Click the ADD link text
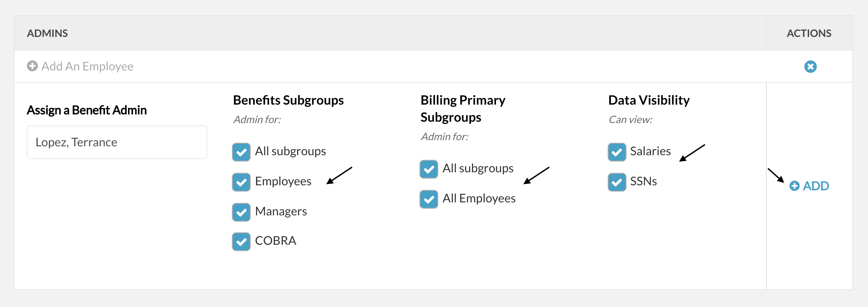The image size is (868, 307). tap(816, 186)
